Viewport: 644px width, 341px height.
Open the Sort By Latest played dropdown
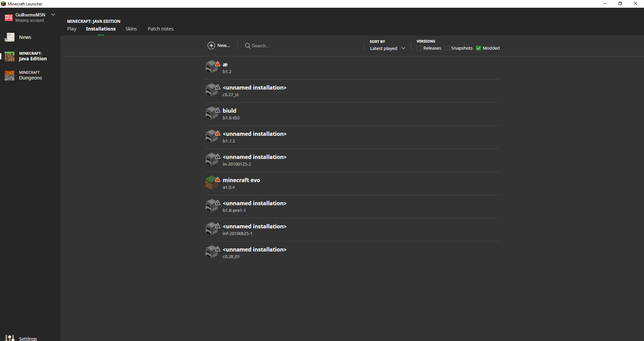(387, 48)
